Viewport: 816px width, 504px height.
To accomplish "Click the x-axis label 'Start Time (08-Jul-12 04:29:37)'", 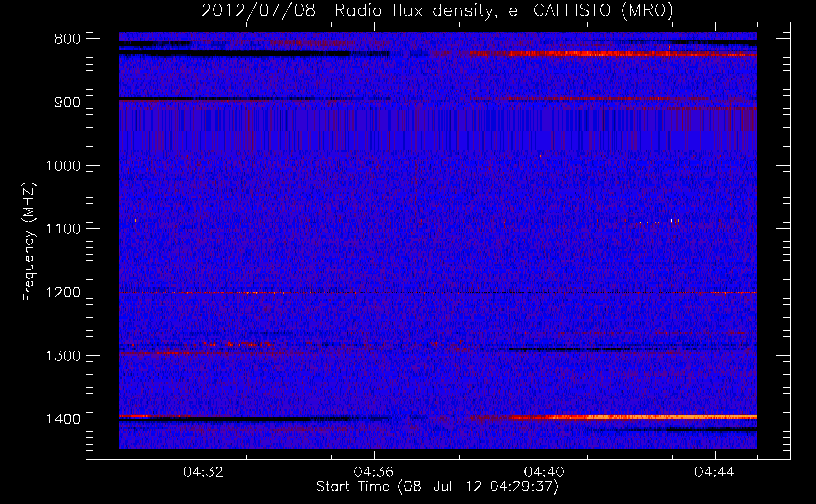I will pos(437,487).
